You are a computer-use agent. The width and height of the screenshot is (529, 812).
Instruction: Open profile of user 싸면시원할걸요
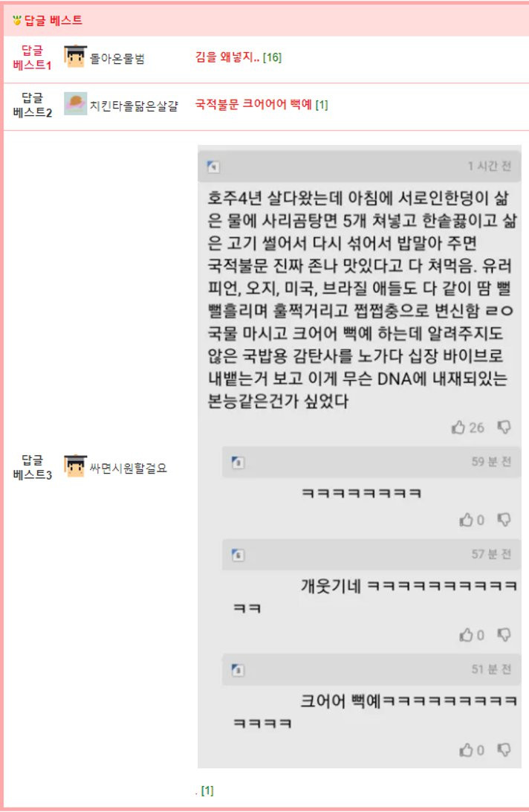129,468
